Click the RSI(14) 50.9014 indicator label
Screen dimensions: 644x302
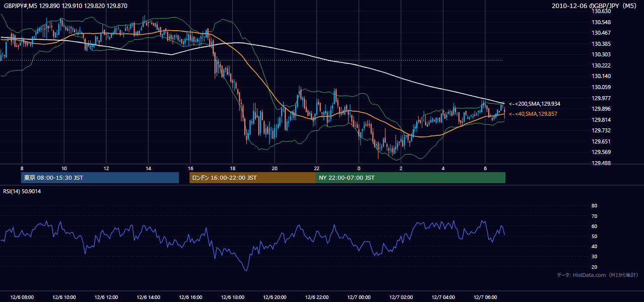coord(22,191)
